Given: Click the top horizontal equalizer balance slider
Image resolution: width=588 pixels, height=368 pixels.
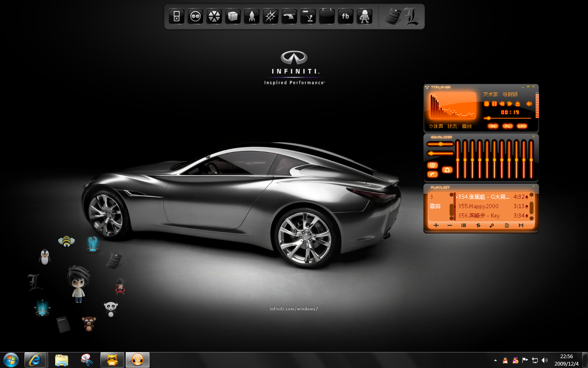Looking at the screenshot, I should [440, 144].
